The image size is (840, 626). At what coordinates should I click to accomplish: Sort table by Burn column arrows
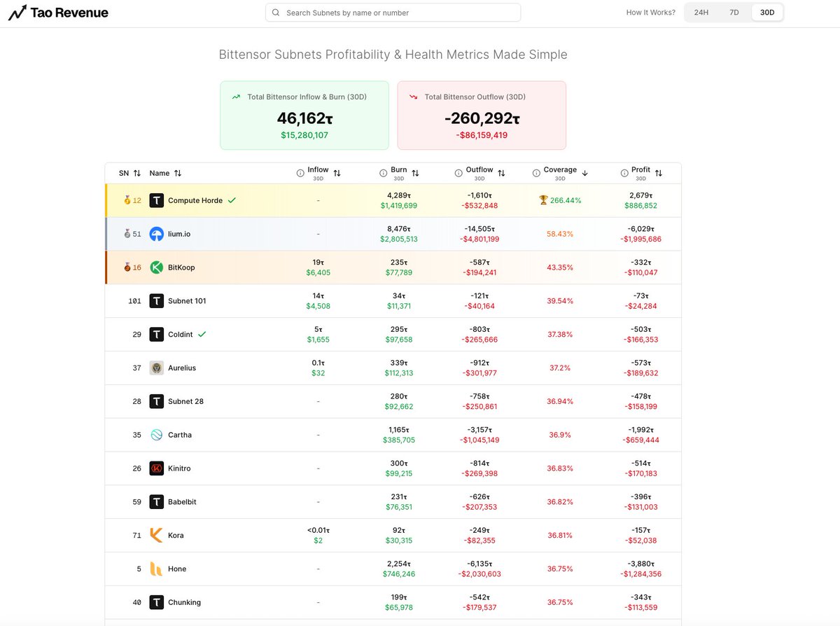click(415, 173)
